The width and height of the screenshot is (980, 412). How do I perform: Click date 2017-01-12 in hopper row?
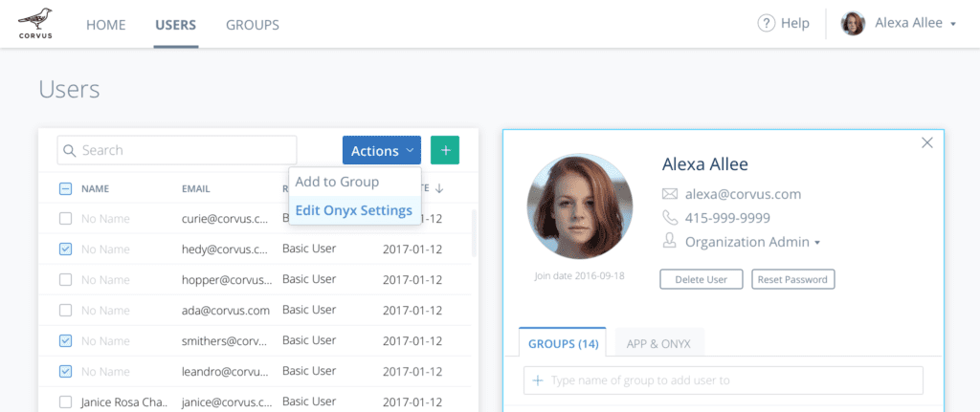[x=412, y=280]
